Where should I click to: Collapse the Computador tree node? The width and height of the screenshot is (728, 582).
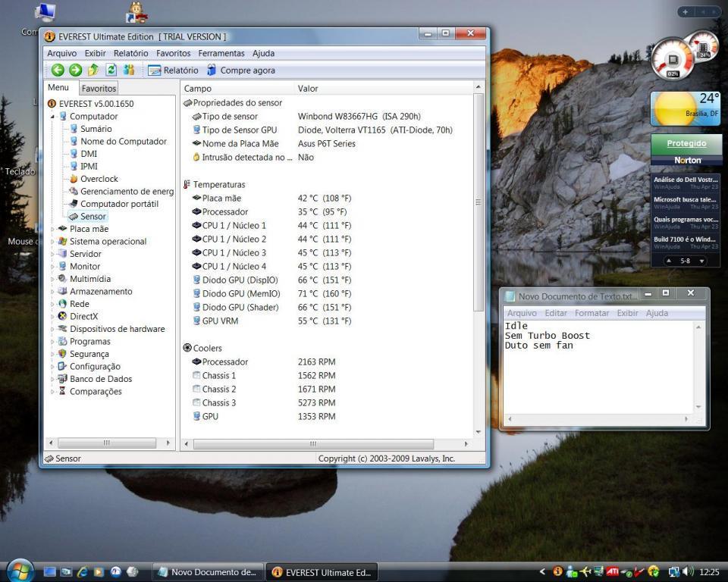click(x=53, y=117)
